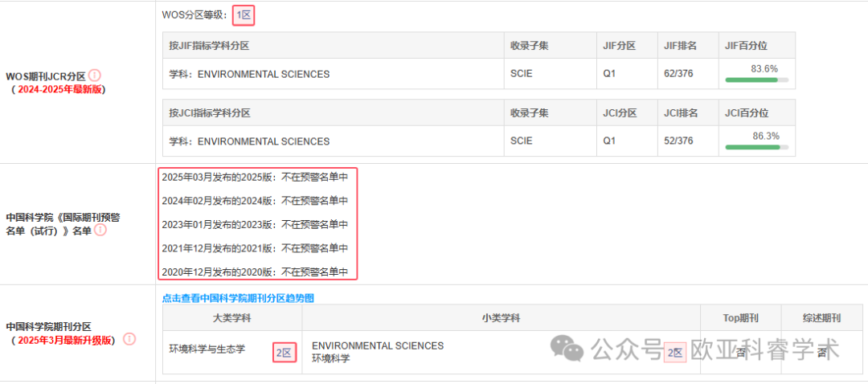Select 2023年01月发布的2023版 warning list line
This screenshot has height=384, width=868.
tap(256, 224)
